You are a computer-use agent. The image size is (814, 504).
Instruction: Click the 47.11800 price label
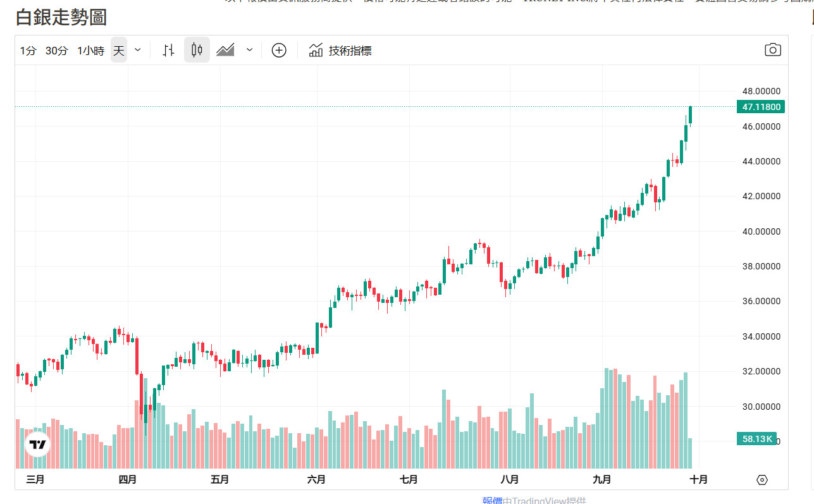(761, 107)
